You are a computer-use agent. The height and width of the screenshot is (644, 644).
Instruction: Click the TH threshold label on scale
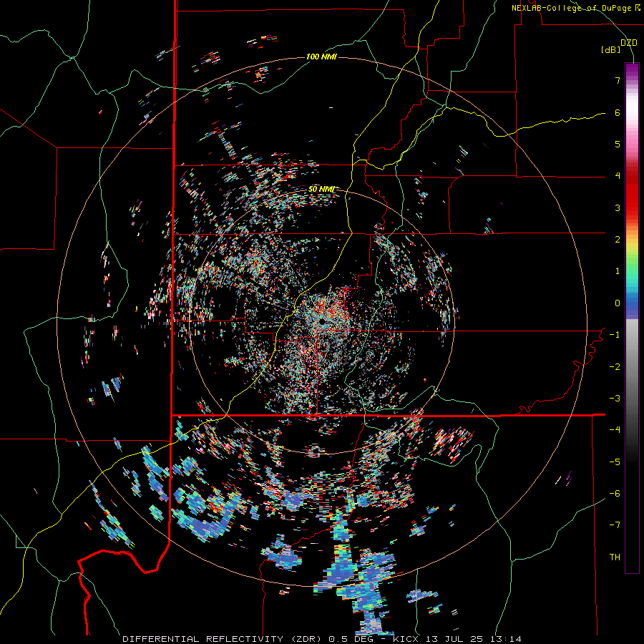click(x=615, y=557)
